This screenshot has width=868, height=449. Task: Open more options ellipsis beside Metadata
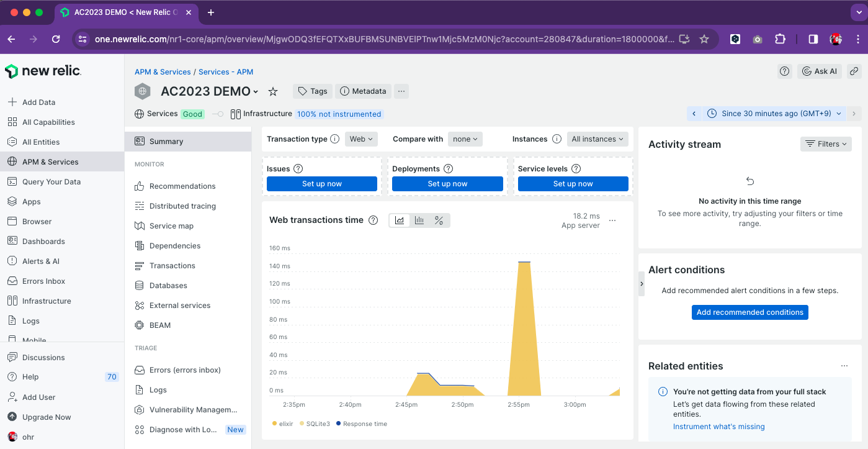[401, 91]
